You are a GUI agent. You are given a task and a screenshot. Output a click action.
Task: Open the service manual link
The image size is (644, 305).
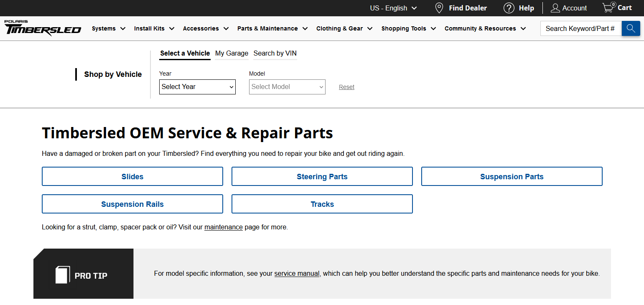(297, 274)
